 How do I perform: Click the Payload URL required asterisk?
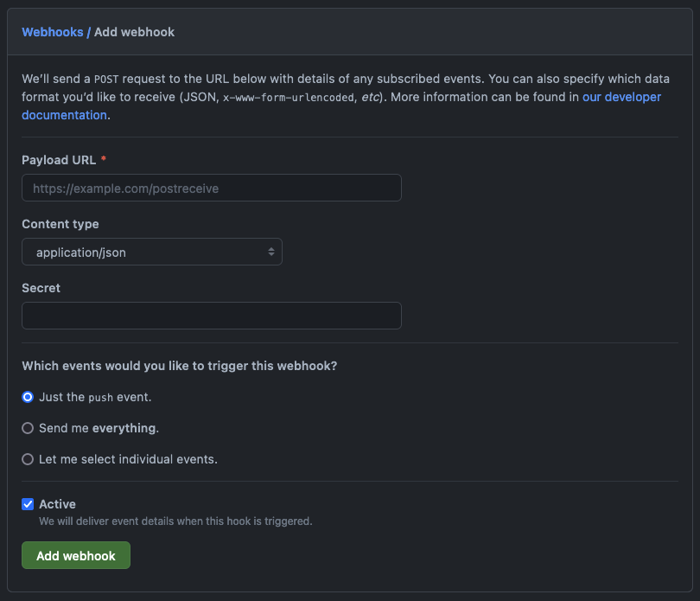[x=106, y=159]
